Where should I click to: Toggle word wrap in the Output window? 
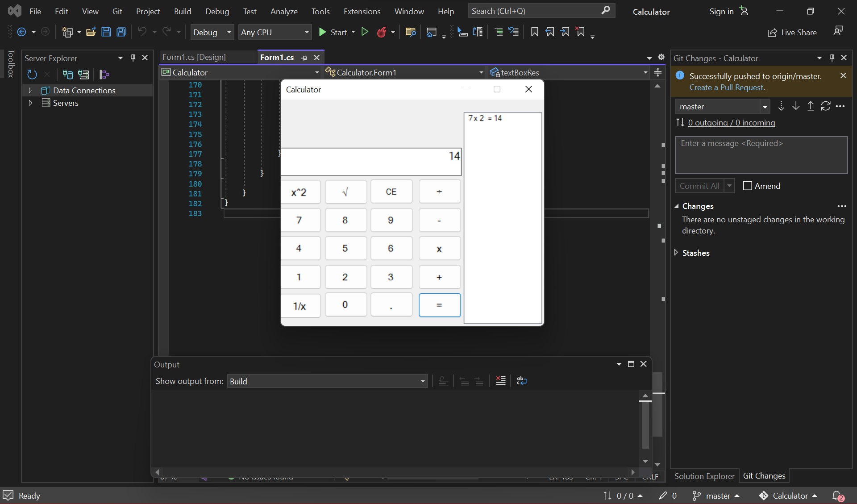(522, 381)
